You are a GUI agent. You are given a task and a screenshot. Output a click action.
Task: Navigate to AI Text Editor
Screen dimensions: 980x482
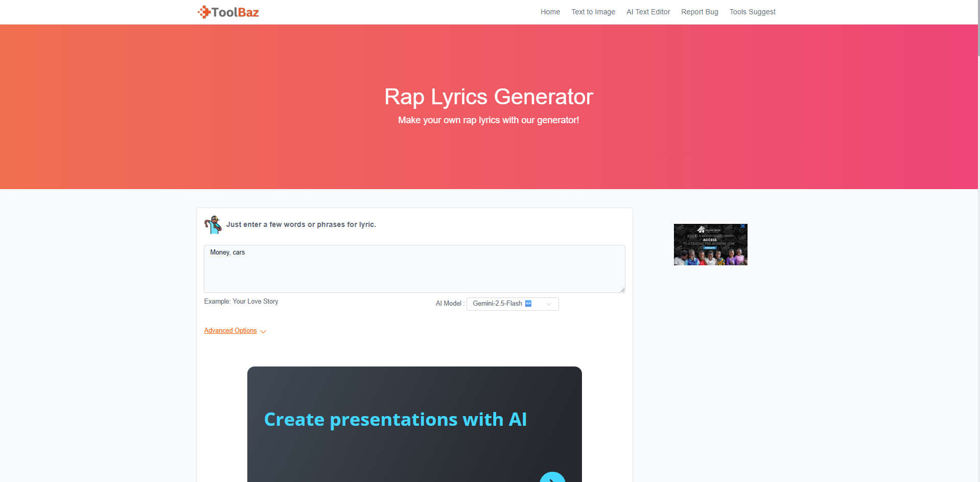(648, 12)
